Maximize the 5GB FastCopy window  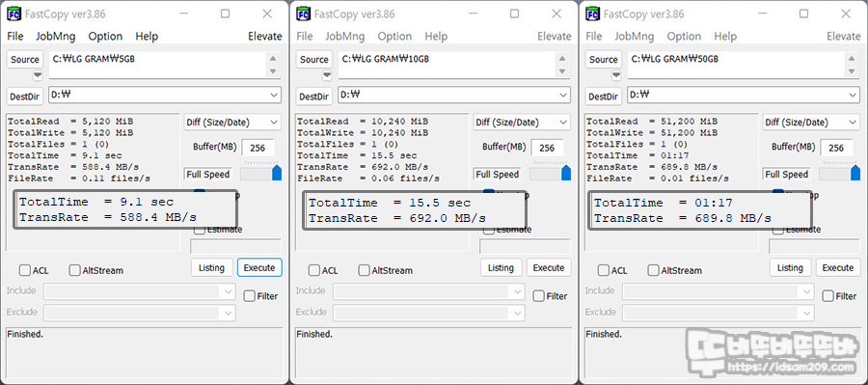[x=225, y=14]
